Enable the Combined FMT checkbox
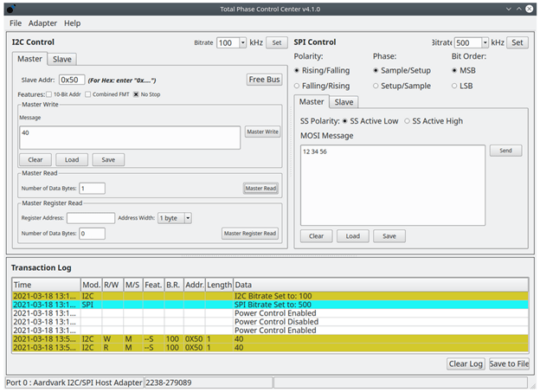Screen dimensions: 540x392 [87, 94]
